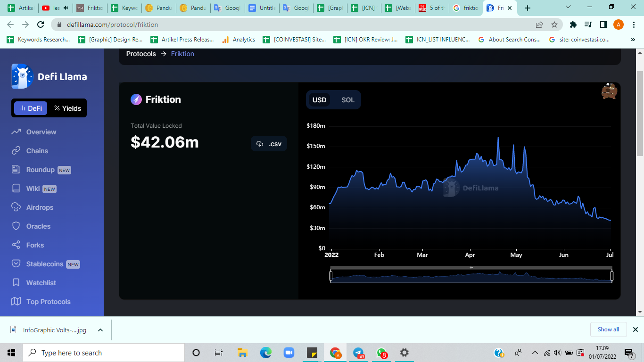The image size is (644, 362).
Task: Click the top grip of chart range slider
Action: click(471, 267)
